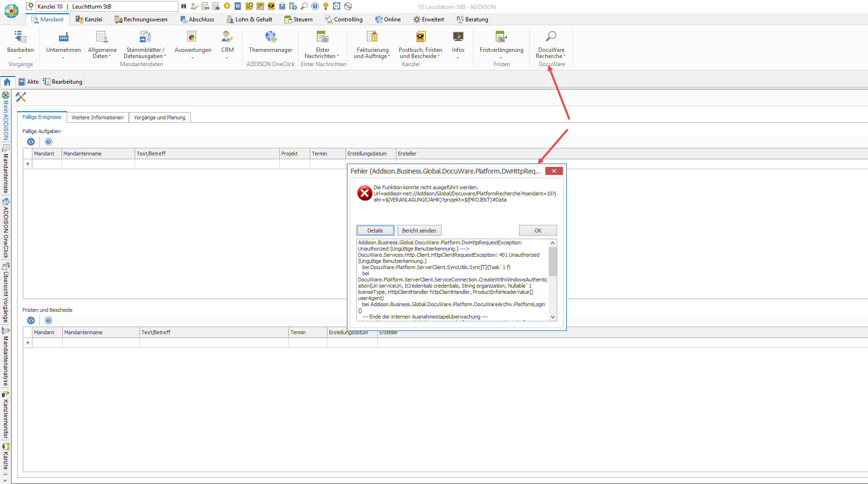Screen dimensions: 868x484
Task: Refresh the Fällige Aufgaben list
Action: point(31,142)
